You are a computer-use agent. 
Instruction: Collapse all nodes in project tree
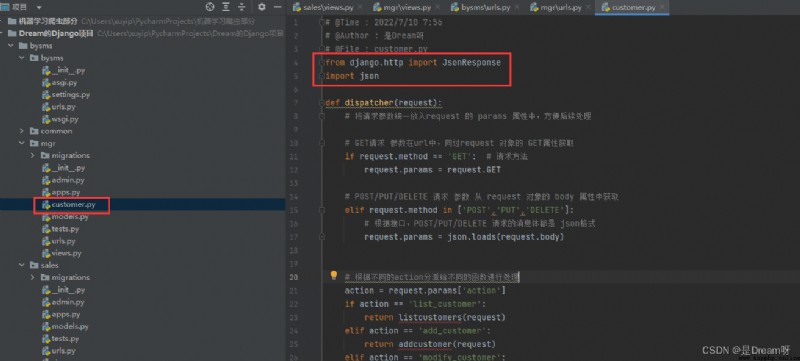[241, 7]
